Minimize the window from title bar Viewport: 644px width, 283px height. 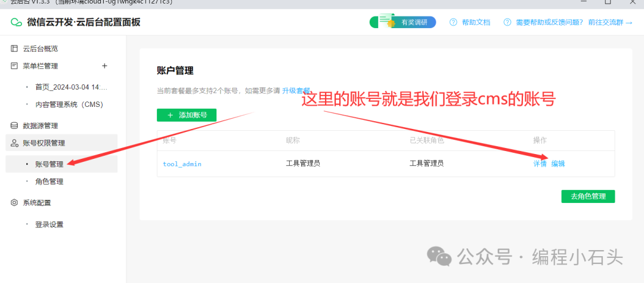pyautogui.click(x=583, y=2)
